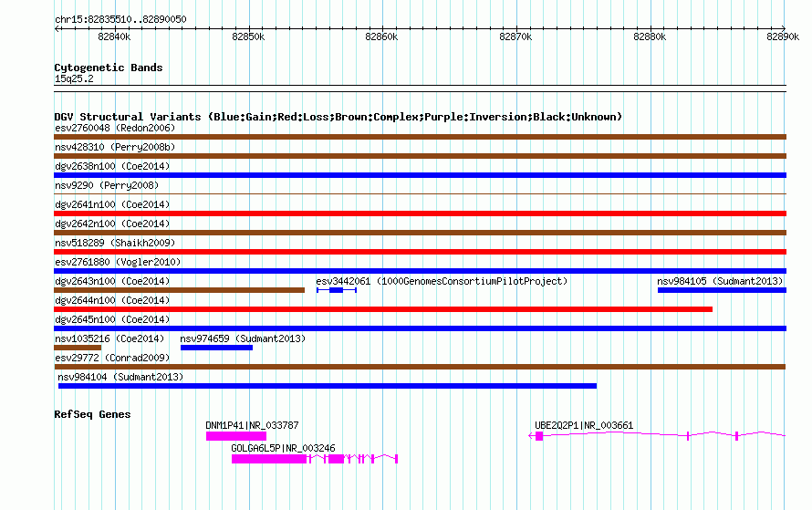
Task: Select the blue bar under nsv974659
Action: (x=216, y=348)
